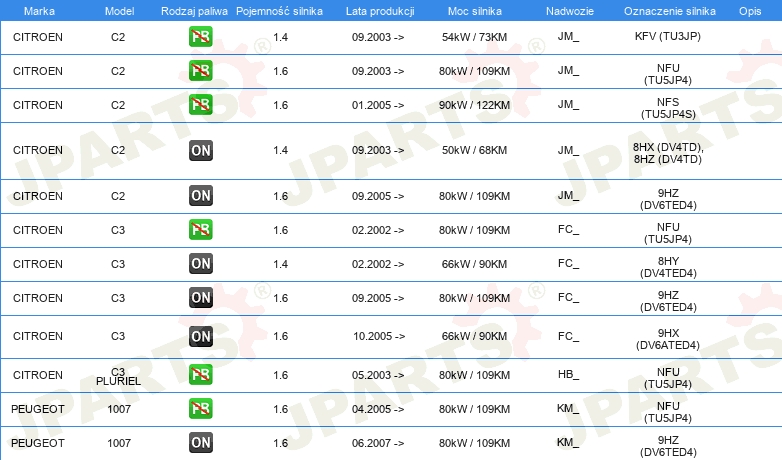Click petrol icon in C2 NFU (TU5JP4) row
782x460 pixels.
(x=200, y=70)
